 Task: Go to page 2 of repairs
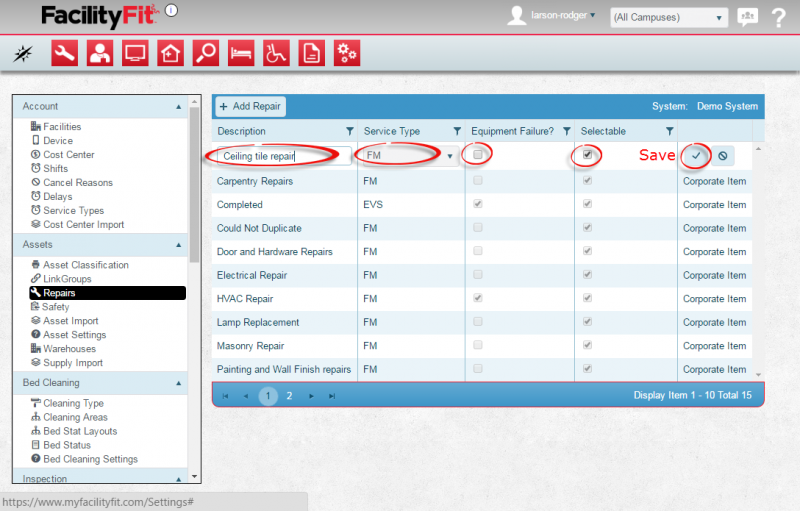click(x=289, y=396)
